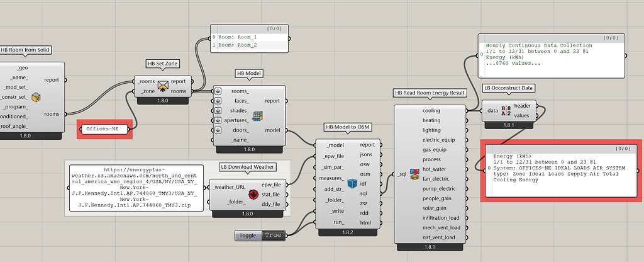This screenshot has width=644, height=262.
Task: Select the Toggle component label
Action: click(248, 236)
